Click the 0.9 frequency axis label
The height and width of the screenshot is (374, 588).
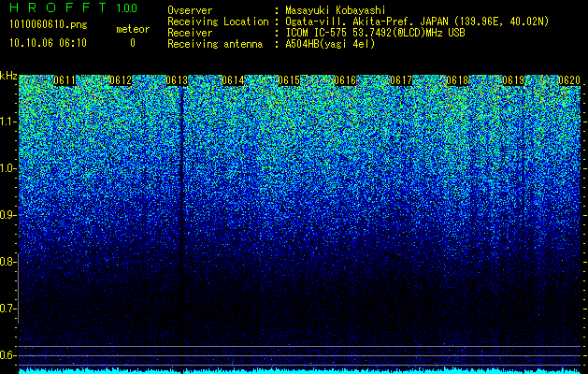point(7,215)
